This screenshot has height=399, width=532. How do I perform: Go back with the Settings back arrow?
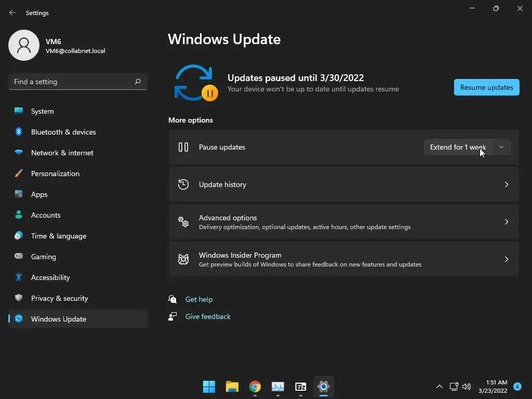pyautogui.click(x=12, y=12)
